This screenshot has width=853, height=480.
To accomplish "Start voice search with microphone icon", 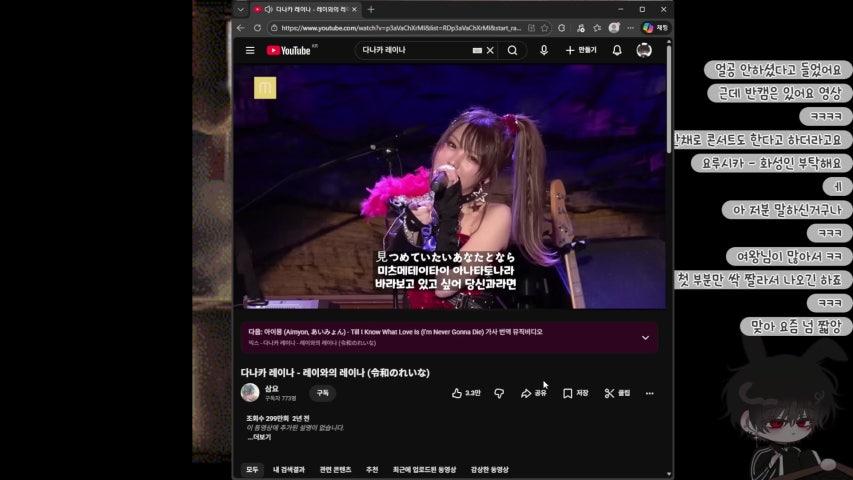I will click(x=544, y=50).
